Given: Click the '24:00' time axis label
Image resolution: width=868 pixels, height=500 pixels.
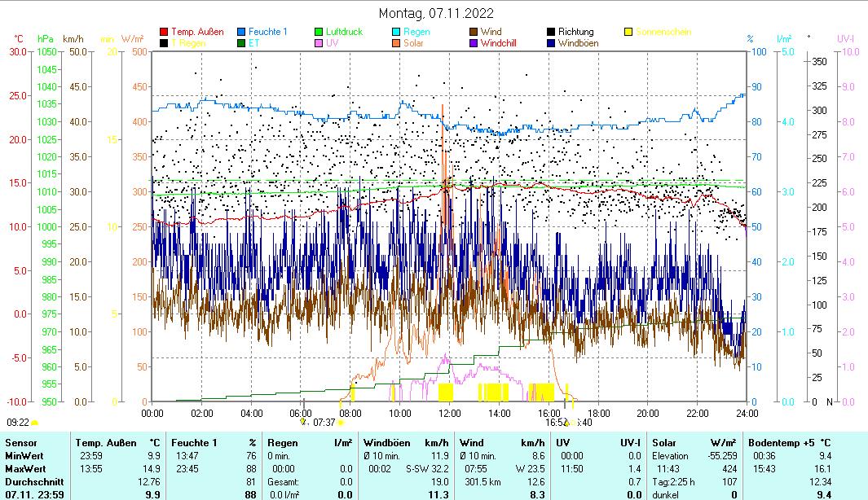Looking at the screenshot, I should pyautogui.click(x=747, y=413).
